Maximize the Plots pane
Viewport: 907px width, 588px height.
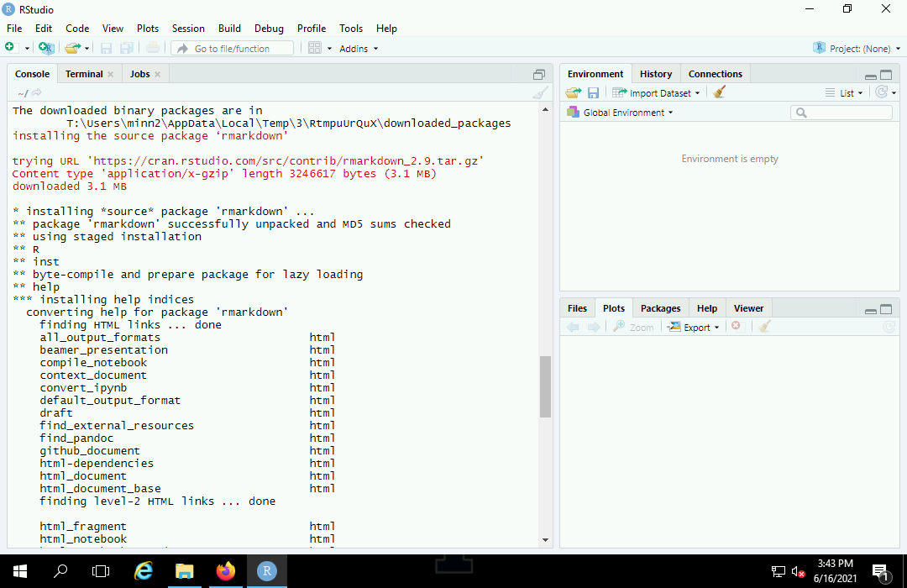886,309
